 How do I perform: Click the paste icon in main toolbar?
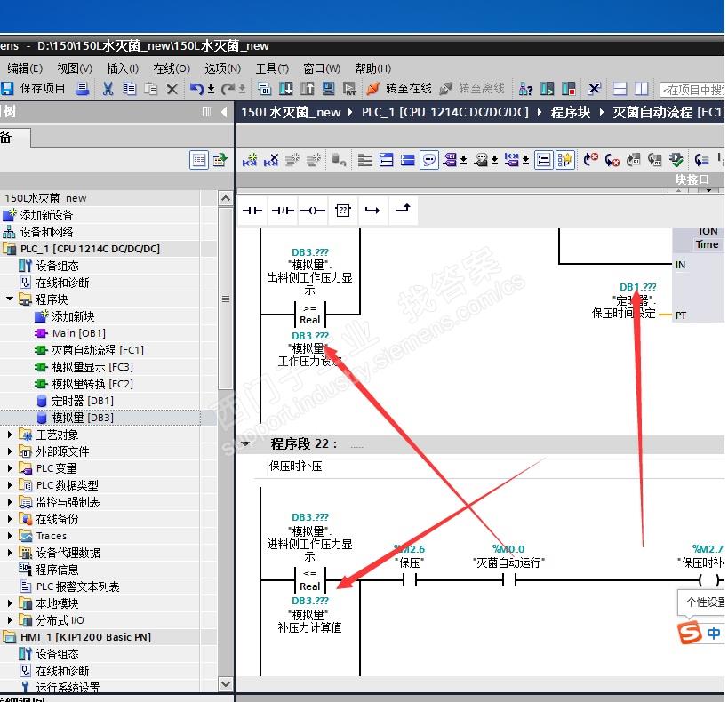click(x=151, y=88)
